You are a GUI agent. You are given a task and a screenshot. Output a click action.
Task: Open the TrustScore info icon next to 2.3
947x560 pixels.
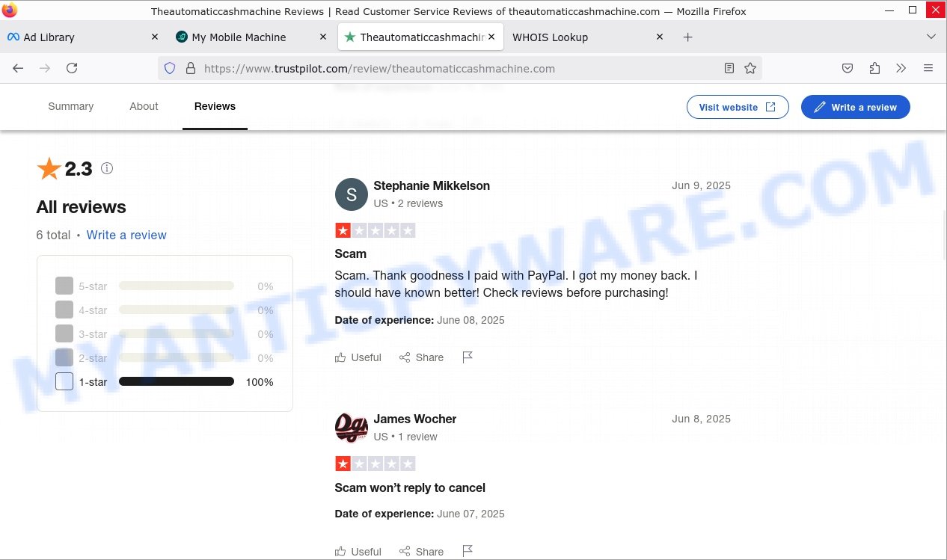pyautogui.click(x=107, y=168)
